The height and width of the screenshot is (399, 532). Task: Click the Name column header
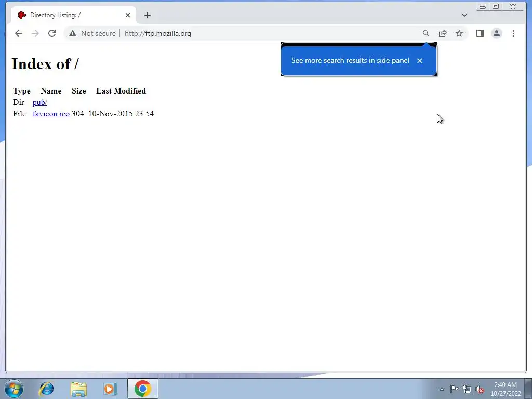(x=51, y=91)
